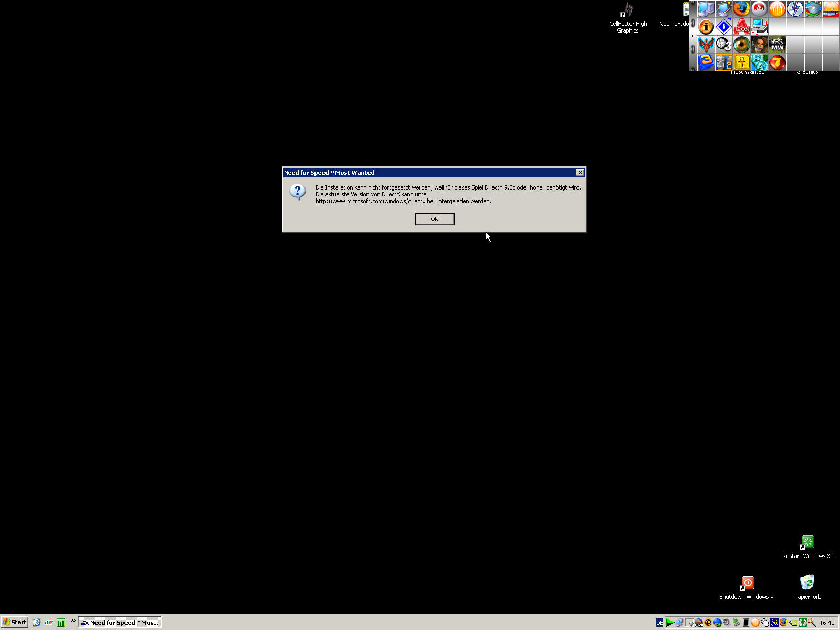Click the green play arrow tray icon

(670, 623)
